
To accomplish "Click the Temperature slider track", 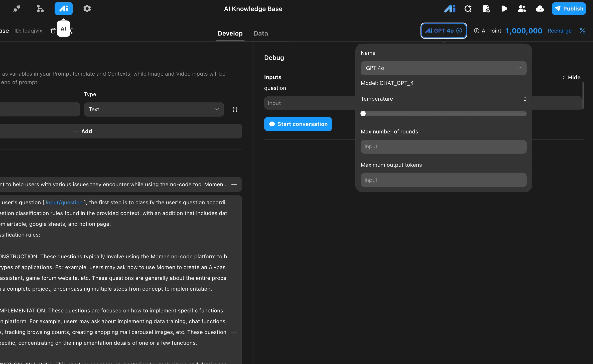I will 443,114.
